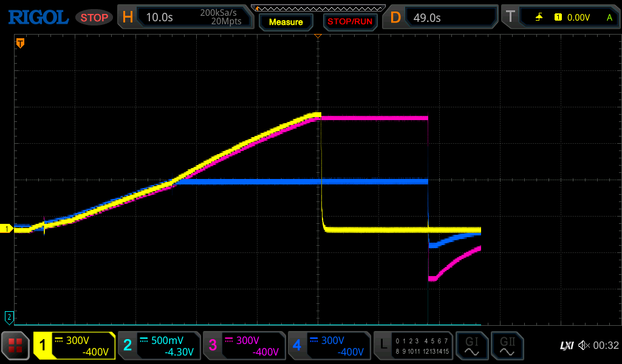Open the horizontal timebase 10.0s settings

click(x=186, y=17)
